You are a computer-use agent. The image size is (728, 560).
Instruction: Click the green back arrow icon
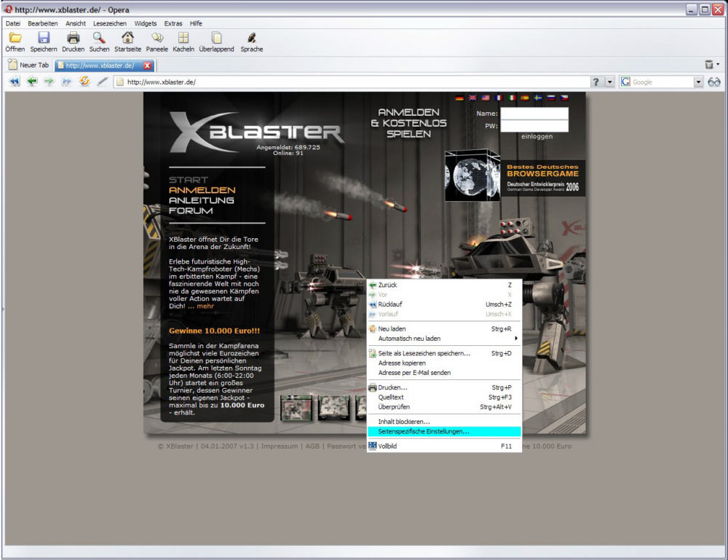(32, 82)
